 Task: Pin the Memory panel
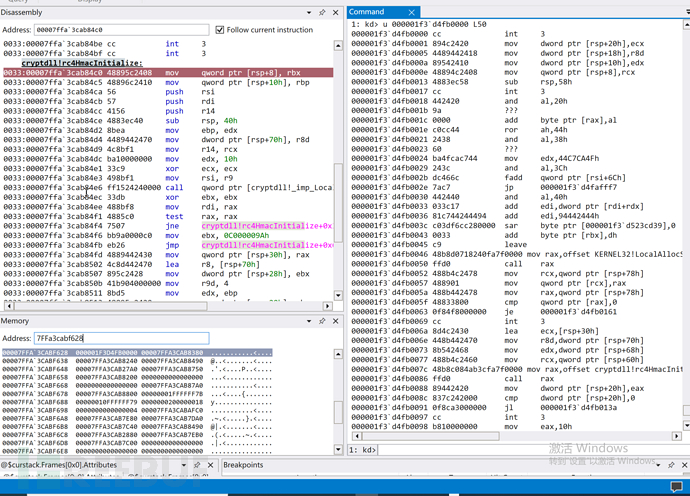pyautogui.click(x=322, y=321)
